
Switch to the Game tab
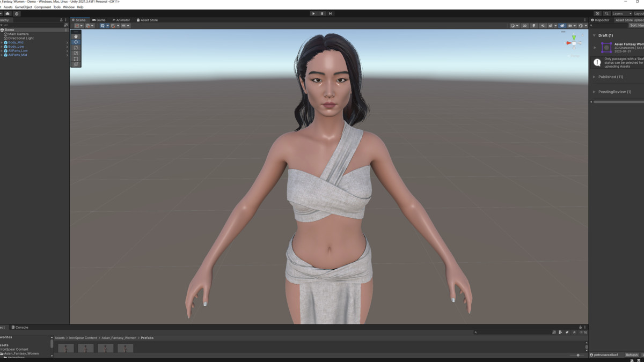[x=99, y=20]
